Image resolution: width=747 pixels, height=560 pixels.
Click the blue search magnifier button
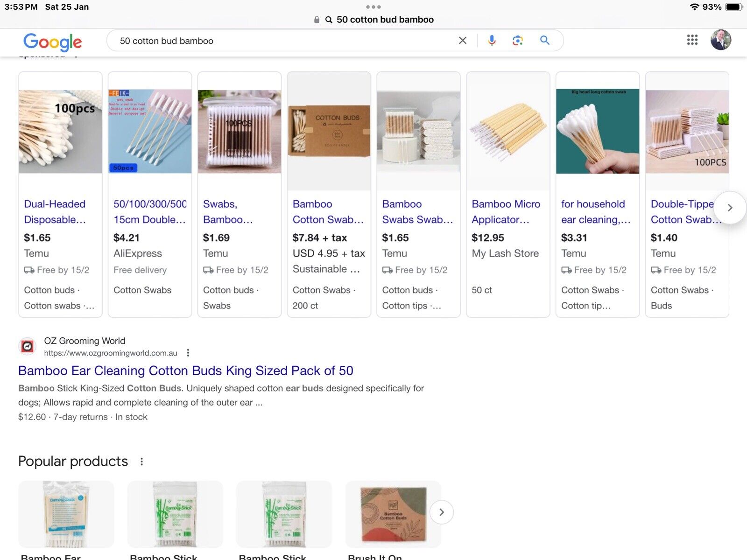(x=545, y=41)
